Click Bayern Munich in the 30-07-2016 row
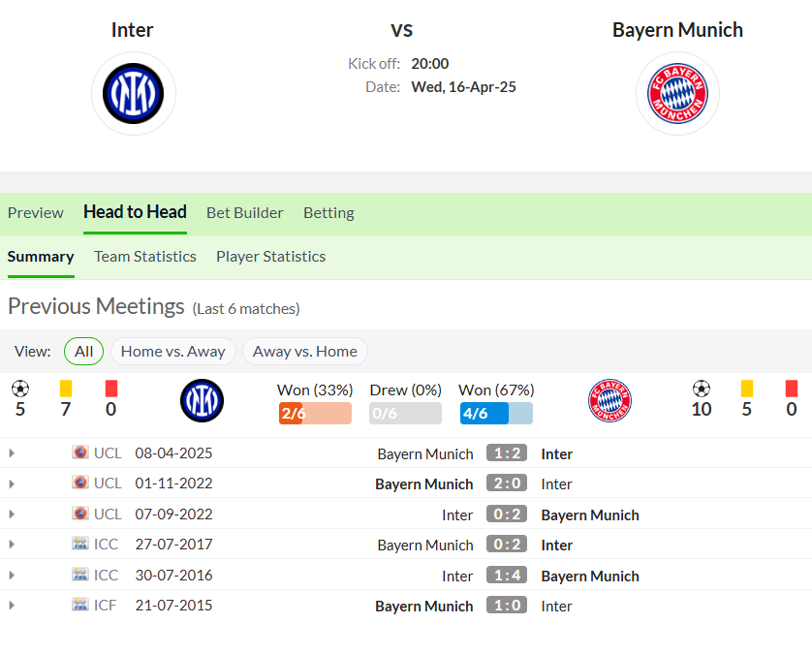812x655 pixels. pyautogui.click(x=590, y=577)
